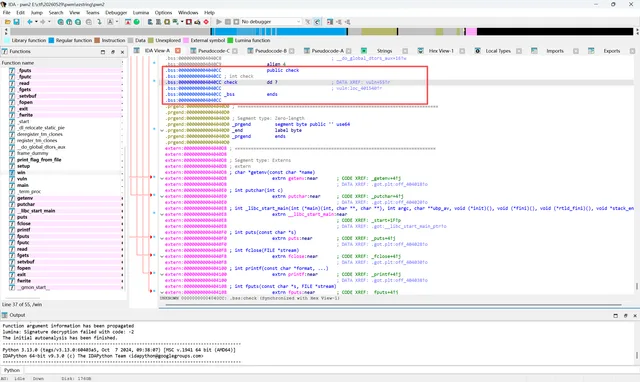Open the debugger selection dropdown
Viewport: 640px width, 382px height.
[x=298, y=22]
